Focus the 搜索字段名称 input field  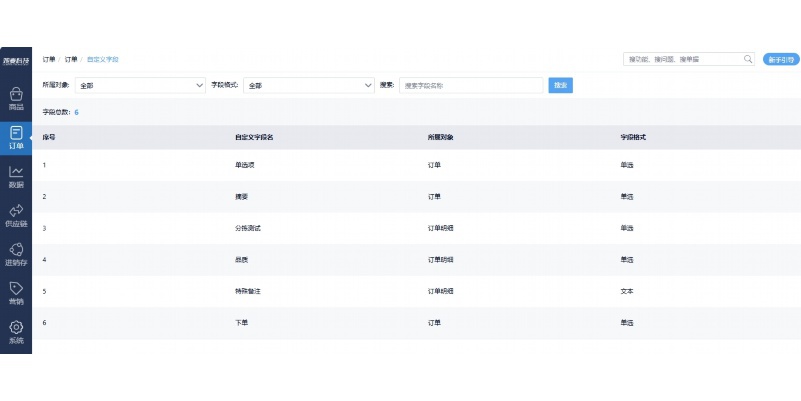470,86
